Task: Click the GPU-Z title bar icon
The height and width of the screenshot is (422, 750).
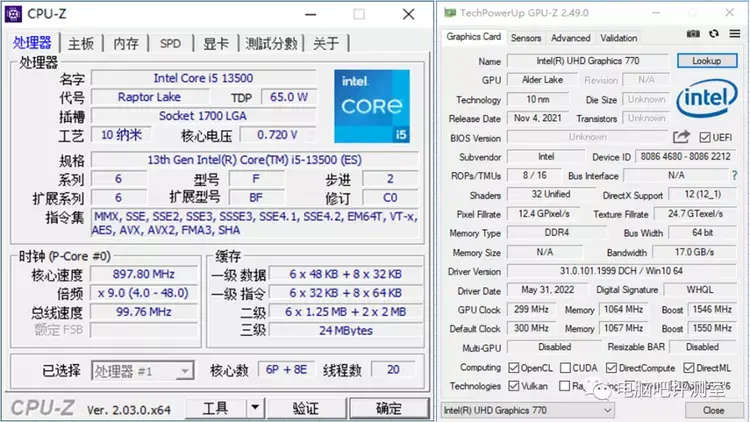Action: coord(450,12)
